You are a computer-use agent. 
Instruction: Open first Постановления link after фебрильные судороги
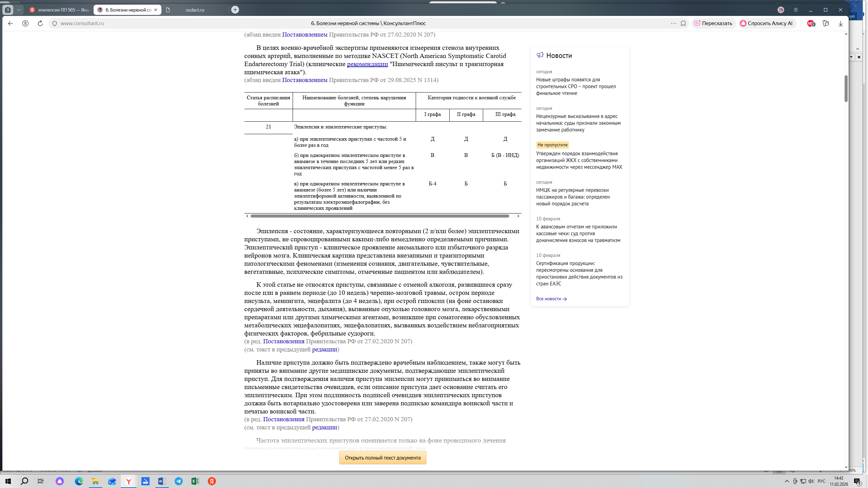[x=283, y=341]
